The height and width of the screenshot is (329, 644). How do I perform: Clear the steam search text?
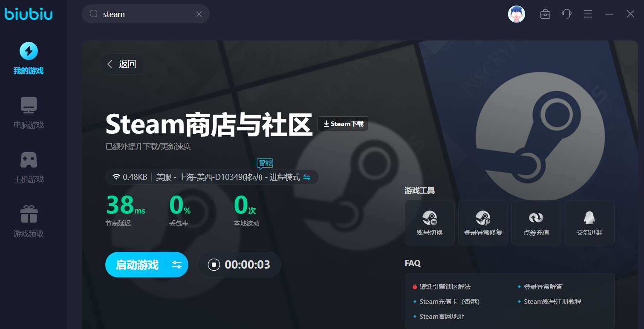pos(199,14)
